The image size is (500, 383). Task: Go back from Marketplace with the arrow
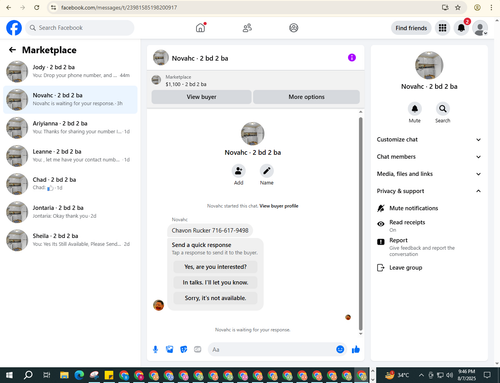tap(12, 50)
